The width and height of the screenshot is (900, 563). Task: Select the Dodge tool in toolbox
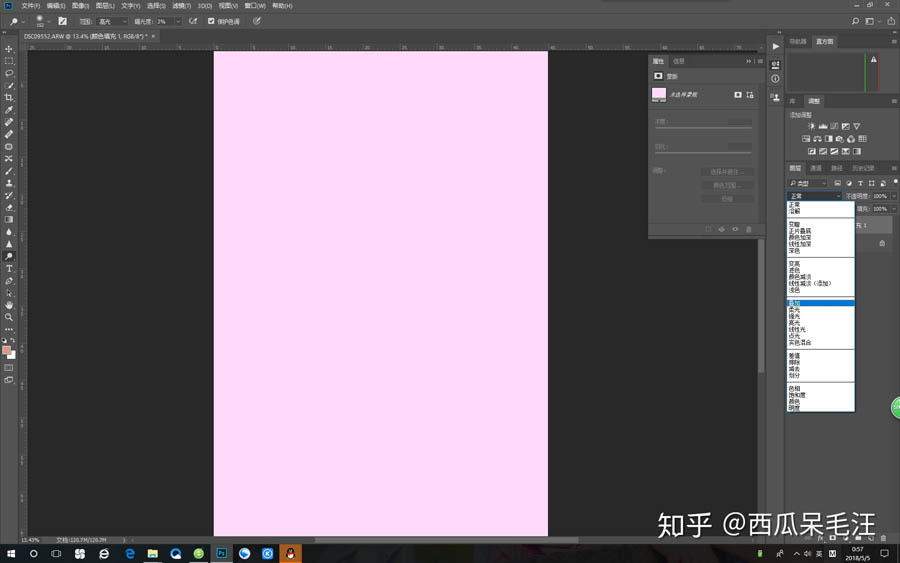9,256
